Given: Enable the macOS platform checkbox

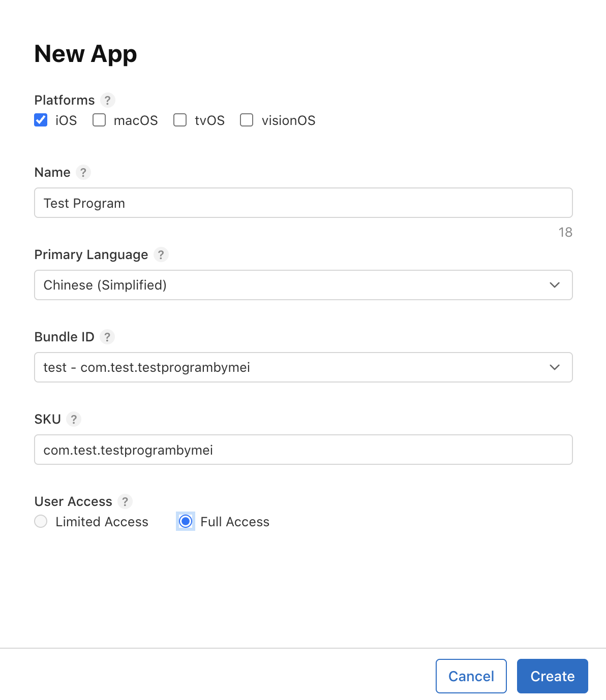Looking at the screenshot, I should pyautogui.click(x=99, y=120).
